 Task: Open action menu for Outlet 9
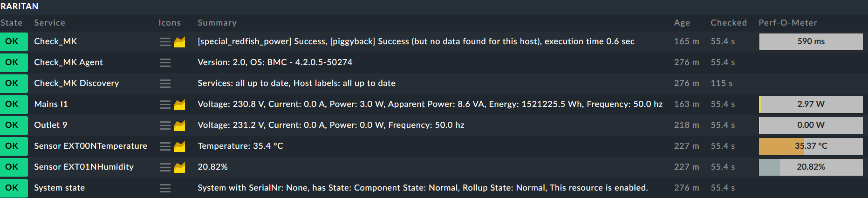pos(165,125)
